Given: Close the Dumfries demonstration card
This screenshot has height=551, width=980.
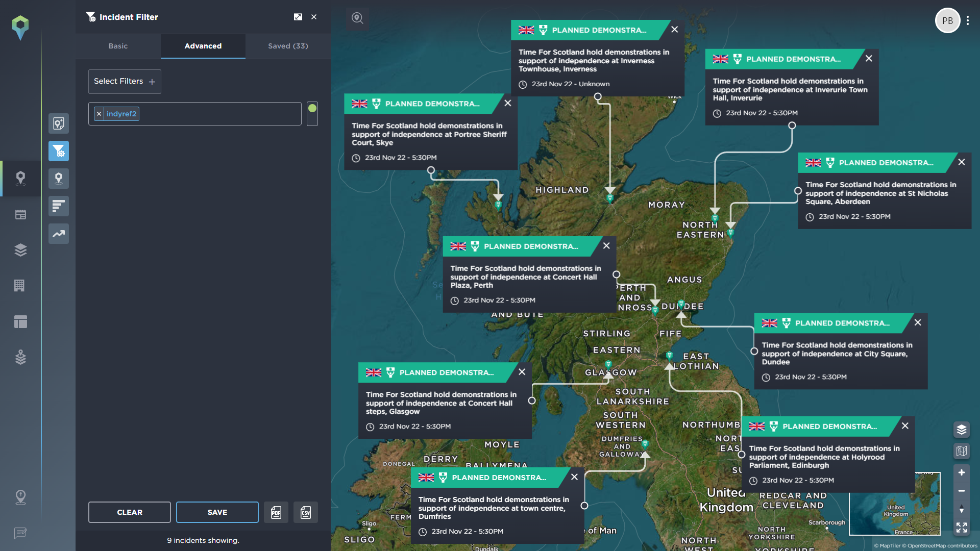Looking at the screenshot, I should click(x=574, y=477).
